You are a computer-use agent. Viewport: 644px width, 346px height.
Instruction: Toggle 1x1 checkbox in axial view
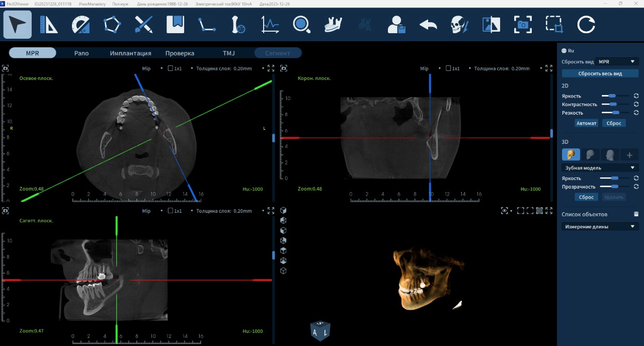171,68
